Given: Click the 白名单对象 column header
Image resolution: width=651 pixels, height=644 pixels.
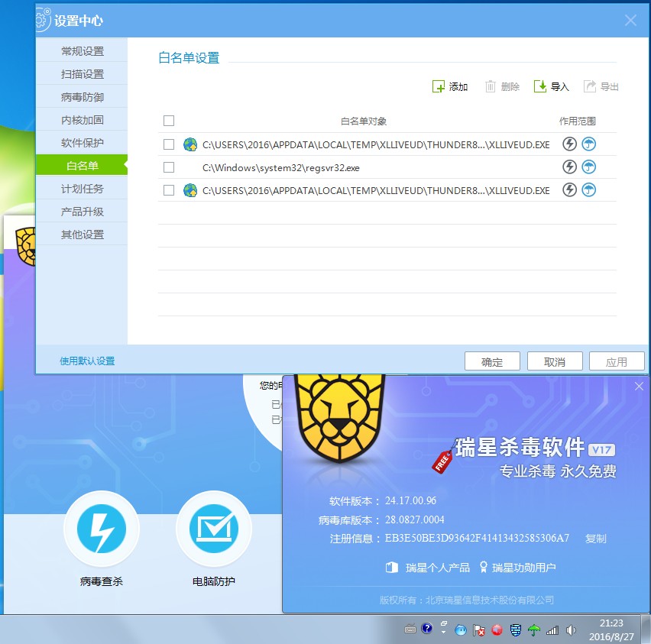Looking at the screenshot, I should 363,121.
